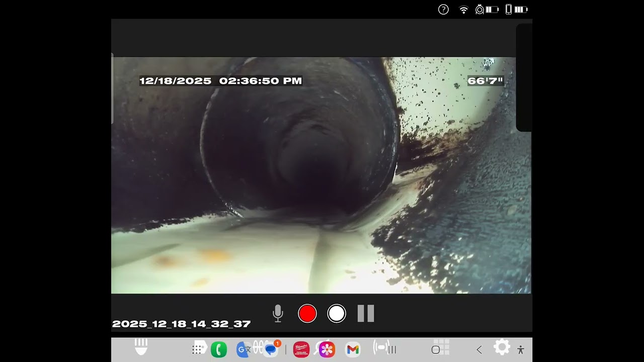The height and width of the screenshot is (362, 644).
Task: Open the Milwaukee Pipeline Inspection app icon
Action: click(x=301, y=349)
